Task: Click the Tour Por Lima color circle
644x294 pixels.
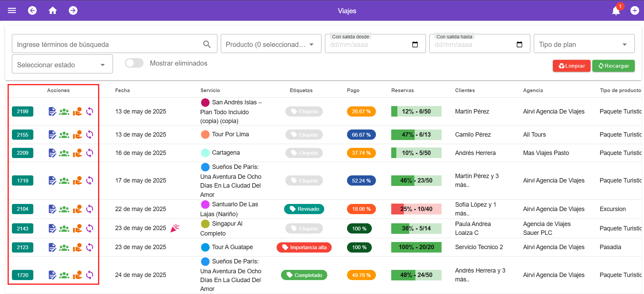Action: [205, 135]
